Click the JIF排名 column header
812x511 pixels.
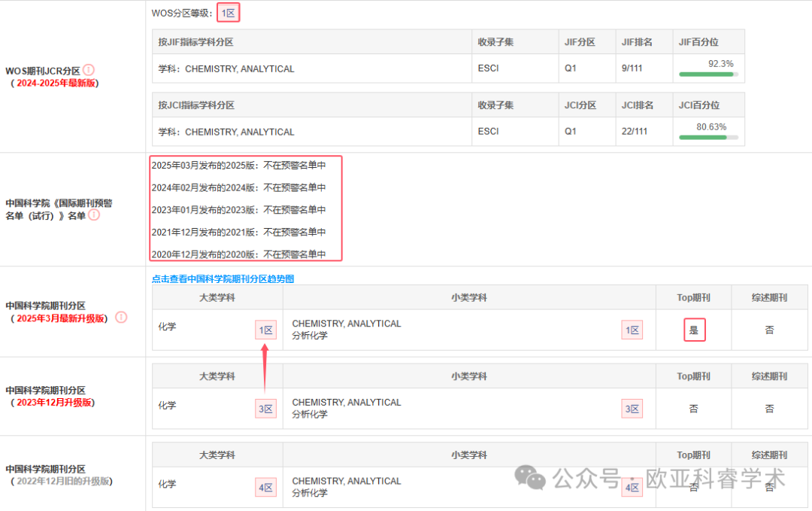(x=637, y=42)
